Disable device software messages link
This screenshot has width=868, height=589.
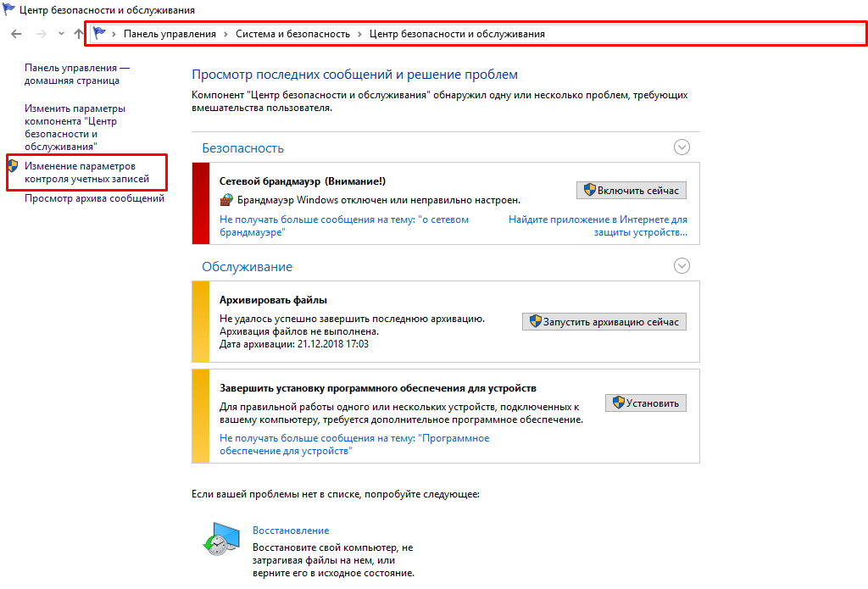tap(354, 445)
